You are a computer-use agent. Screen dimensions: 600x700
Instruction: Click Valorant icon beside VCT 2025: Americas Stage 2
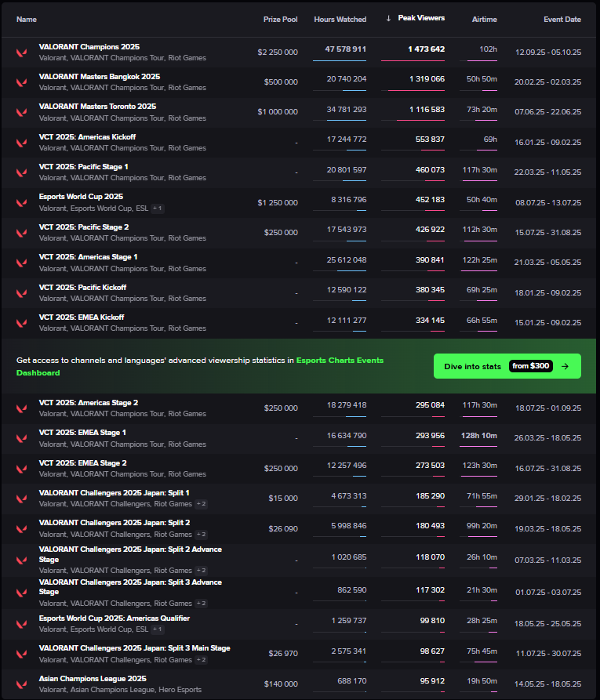click(x=21, y=408)
